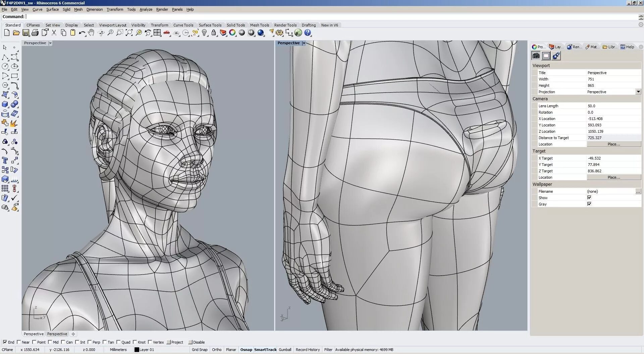Click the camera viewport properties icon
Viewport: 644px width, 354px height.
(536, 56)
